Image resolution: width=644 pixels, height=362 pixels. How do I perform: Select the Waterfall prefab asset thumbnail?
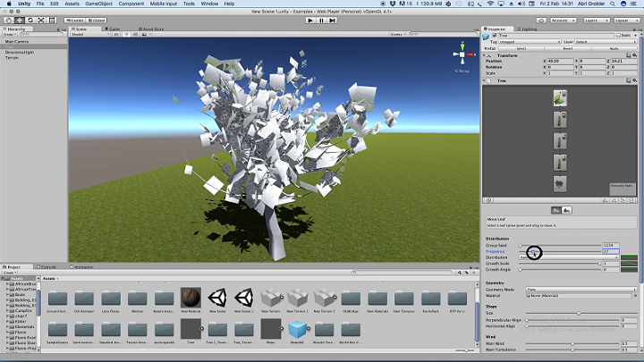297,330
